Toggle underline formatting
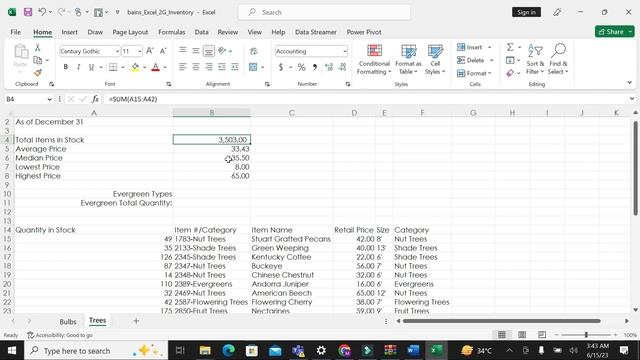Viewport: 640px width, 360px height. (91, 67)
